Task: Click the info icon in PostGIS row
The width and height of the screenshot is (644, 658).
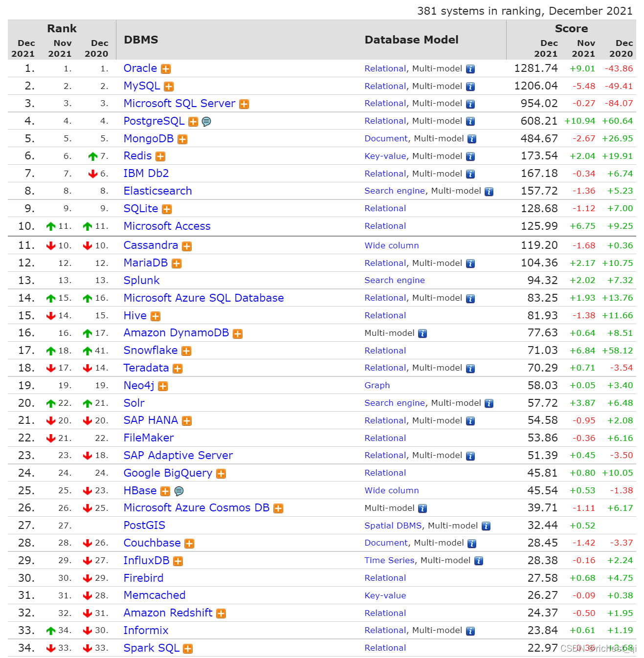Action: pos(486,526)
